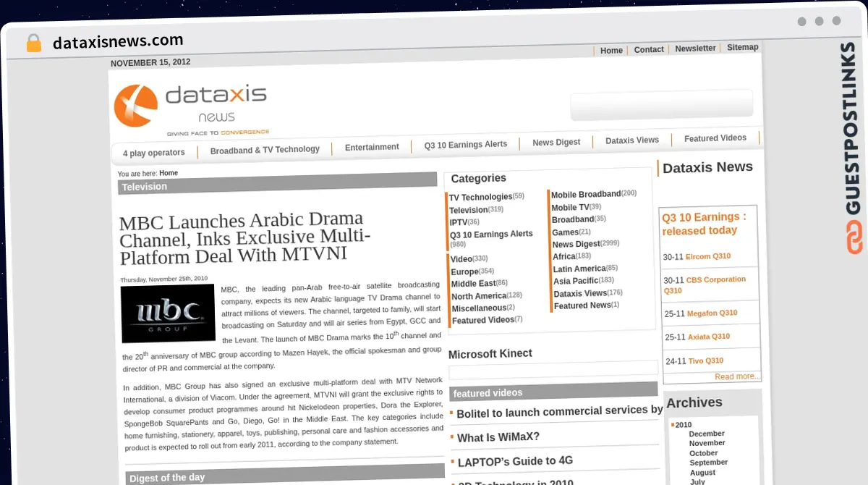Screen dimensions: 868x485
Task: Open the Newsletter link
Action: point(695,48)
